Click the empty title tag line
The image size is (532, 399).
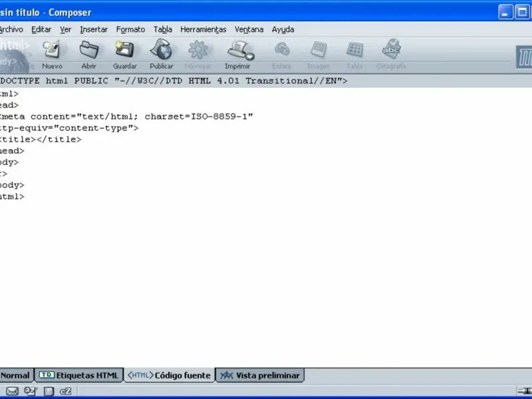click(41, 140)
